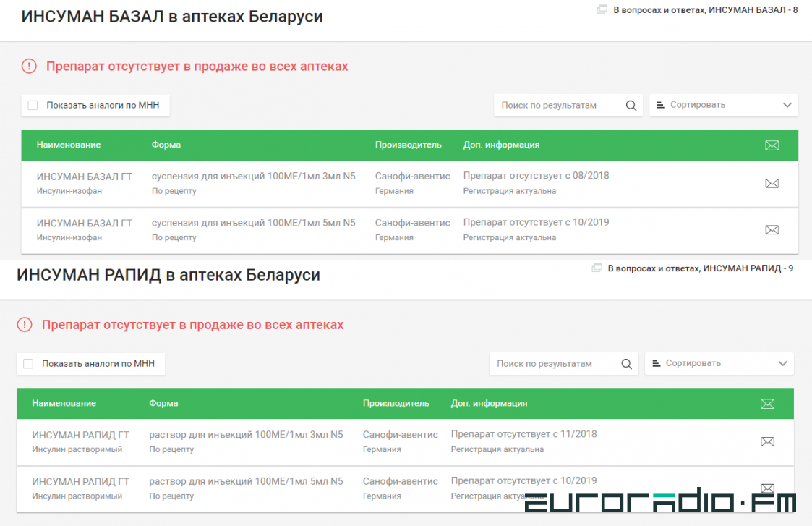
Task: Open link В вопросах и ответах, ИНСУМАН БАЗАЛ - 8
Action: 705,10
